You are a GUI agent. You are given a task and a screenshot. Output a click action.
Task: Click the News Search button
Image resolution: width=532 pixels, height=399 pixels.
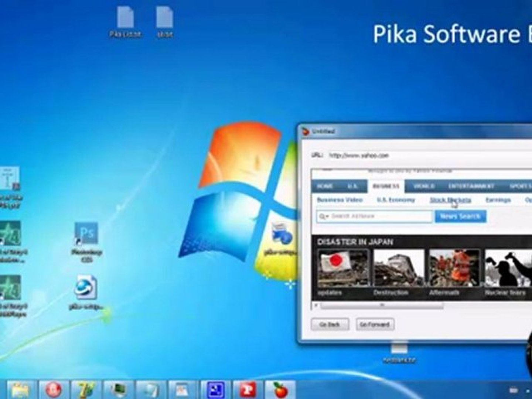pos(460,216)
